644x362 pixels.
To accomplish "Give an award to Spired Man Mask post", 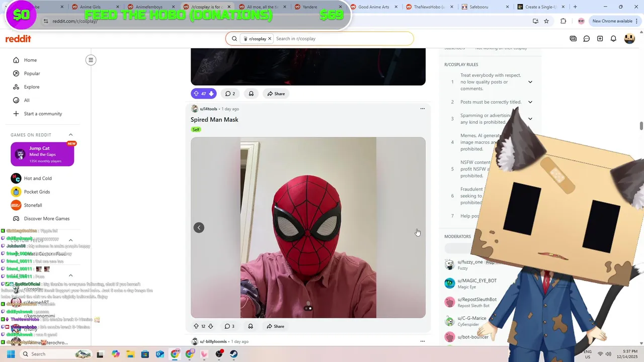I will tap(251, 326).
